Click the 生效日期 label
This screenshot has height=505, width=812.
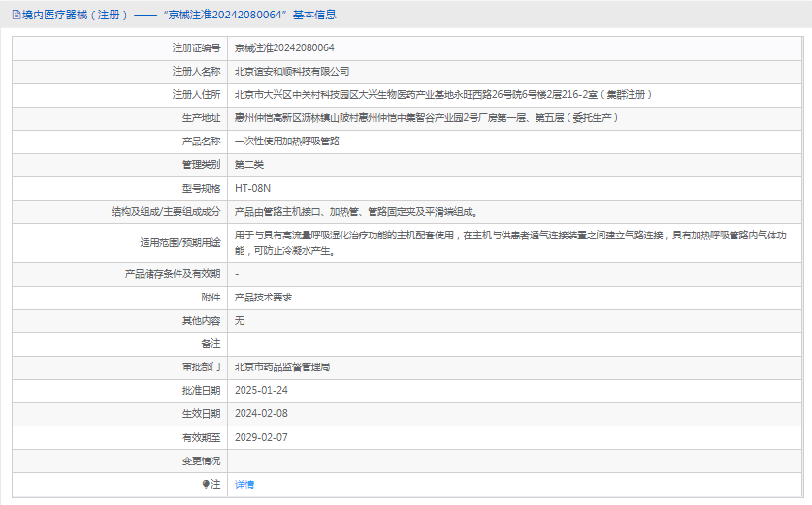(201, 414)
